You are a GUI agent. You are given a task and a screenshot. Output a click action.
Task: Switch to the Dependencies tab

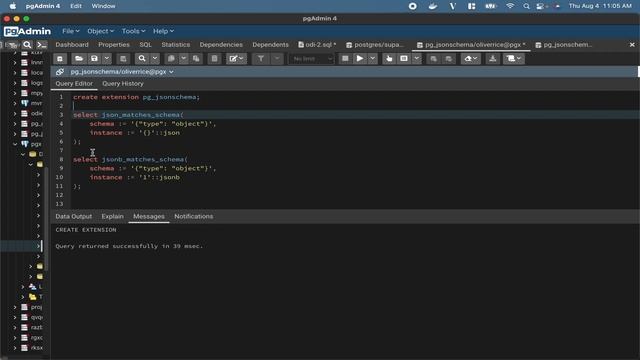[x=221, y=44]
